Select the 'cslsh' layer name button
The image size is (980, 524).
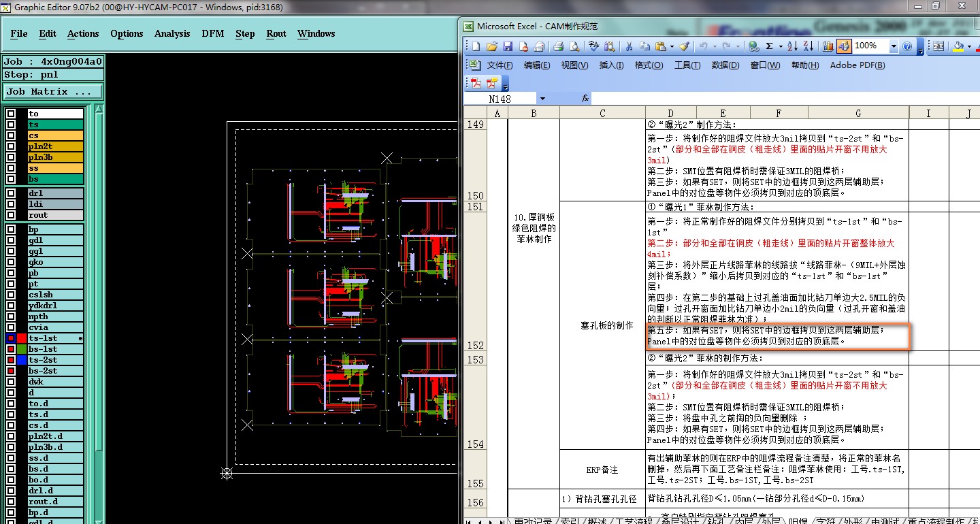pyautogui.click(x=55, y=295)
